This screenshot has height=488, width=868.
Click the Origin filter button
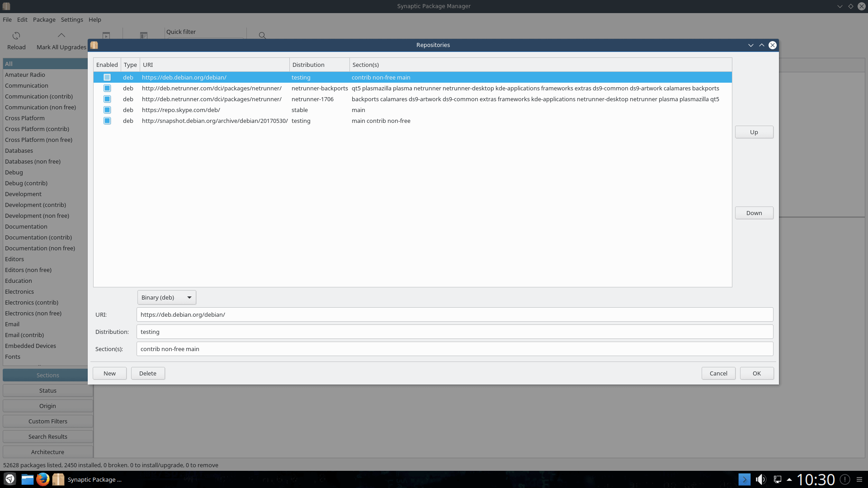click(47, 406)
